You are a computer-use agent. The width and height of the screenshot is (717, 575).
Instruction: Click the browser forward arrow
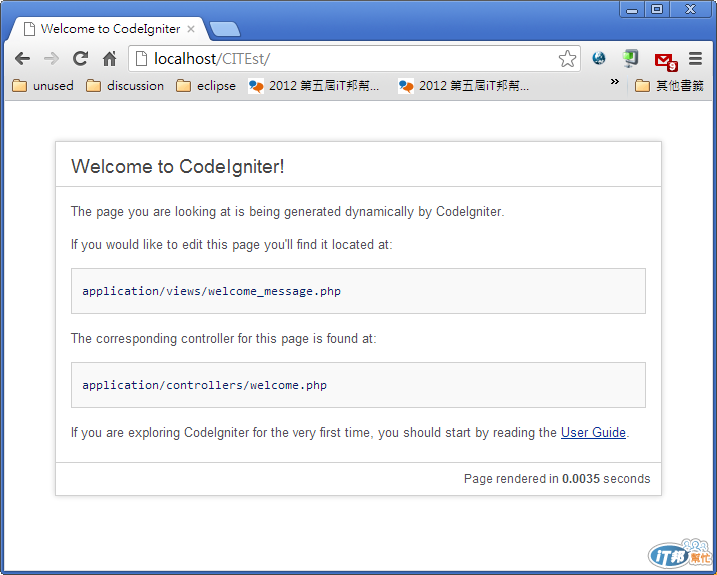[x=51, y=59]
